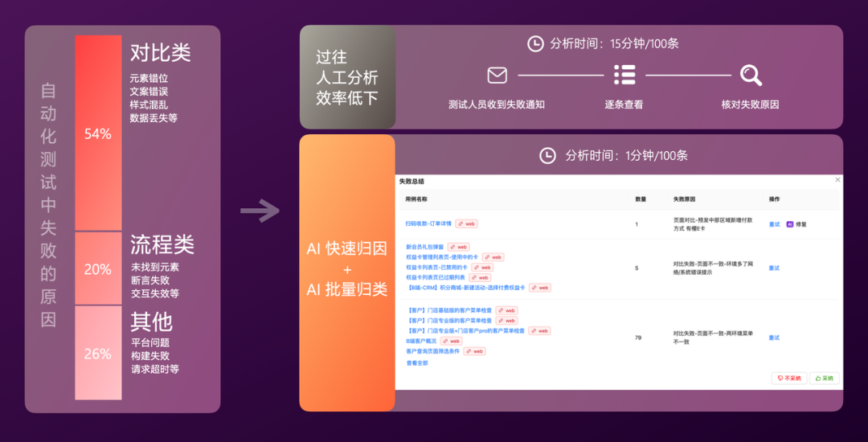This screenshot has width=868, height=442.
Task: Click the envelope failure notification icon
Action: 497,76
